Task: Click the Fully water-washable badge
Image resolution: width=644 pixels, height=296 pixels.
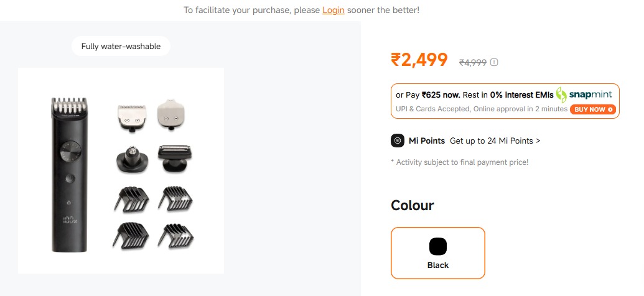Action: coord(121,47)
